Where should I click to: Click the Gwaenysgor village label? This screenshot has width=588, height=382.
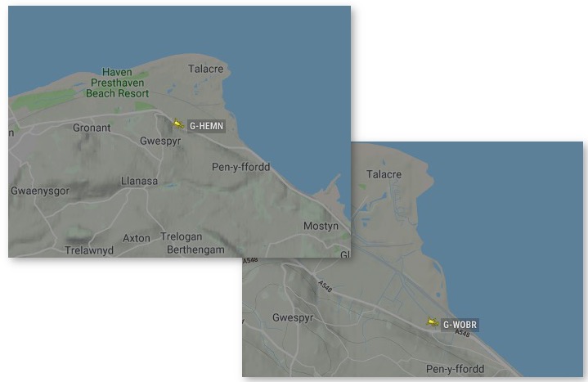(x=40, y=191)
